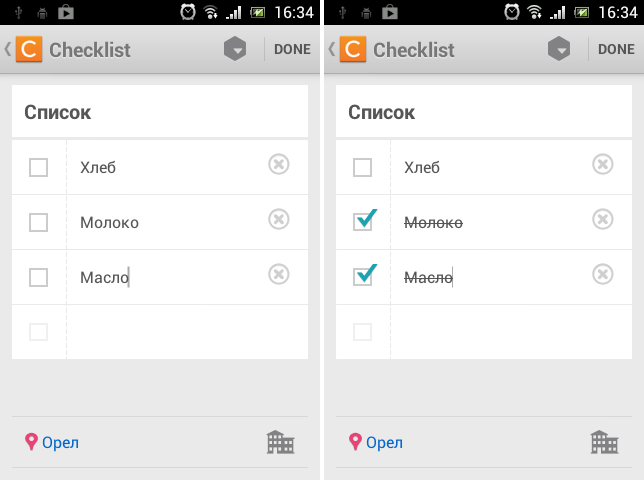Viewport: 644px width, 480px height.
Task: Delete Хлеб item in left checklist
Action: point(279,164)
